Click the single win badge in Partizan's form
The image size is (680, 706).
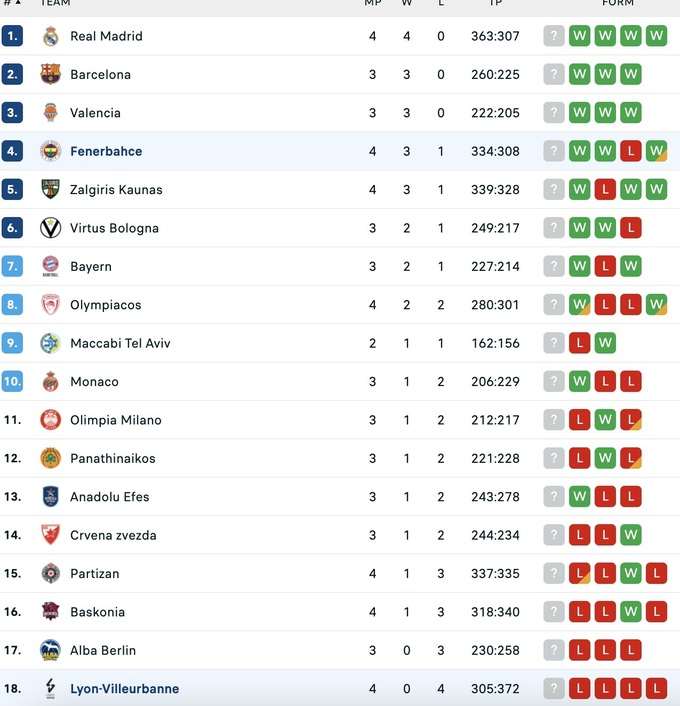tap(630, 573)
